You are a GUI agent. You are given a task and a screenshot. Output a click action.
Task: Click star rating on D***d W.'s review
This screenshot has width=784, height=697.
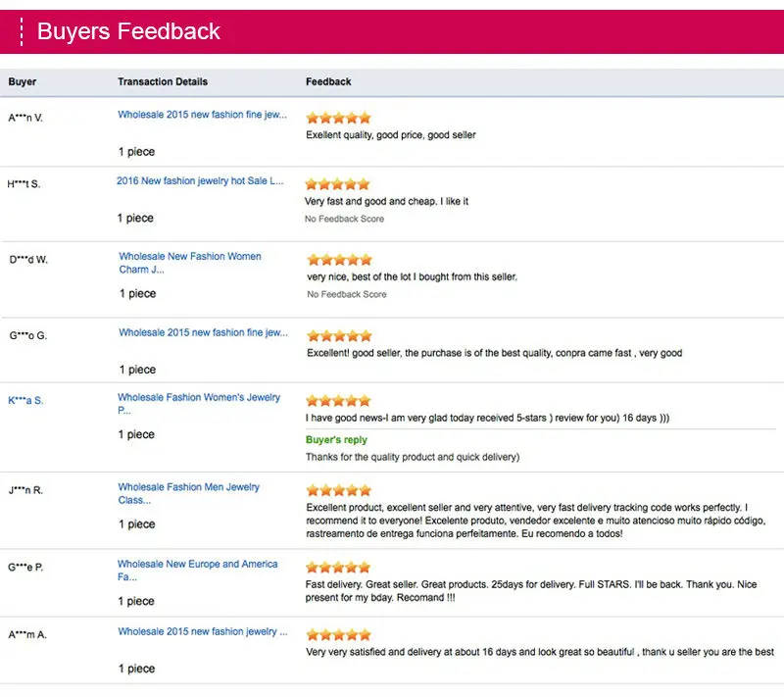click(339, 260)
